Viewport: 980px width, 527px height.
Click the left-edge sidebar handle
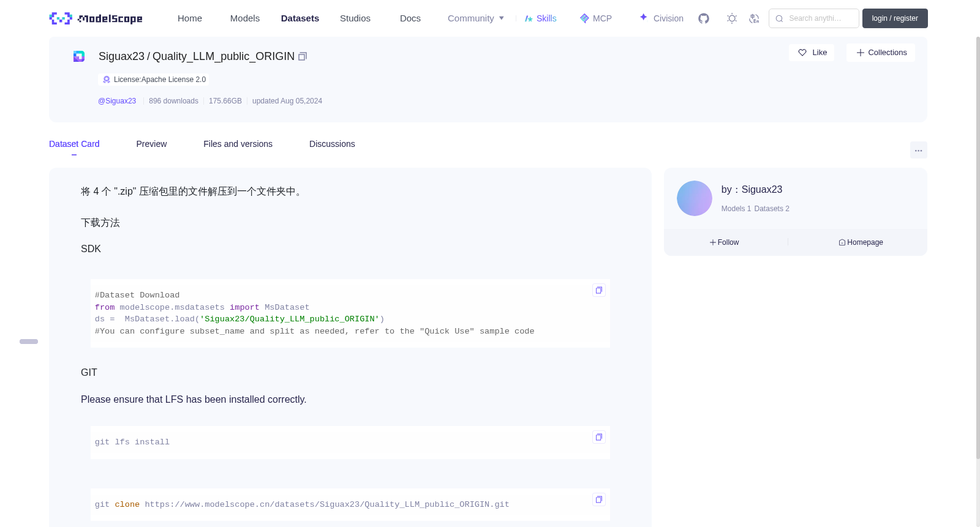[x=29, y=342]
